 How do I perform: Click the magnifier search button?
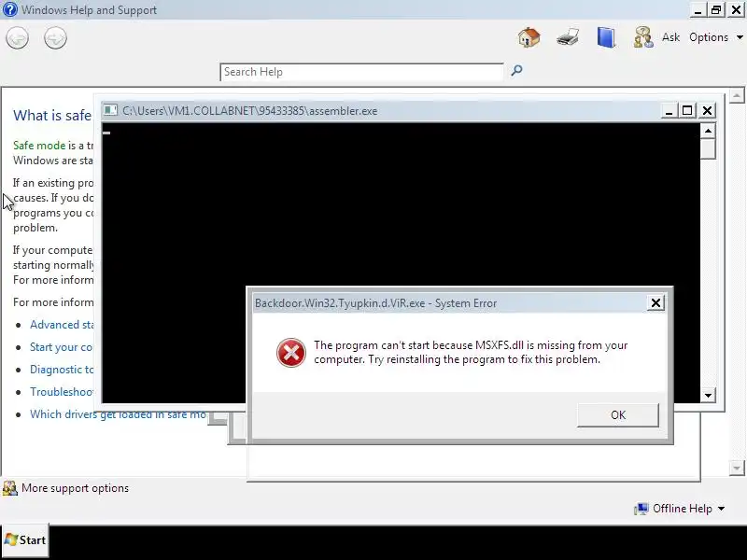(x=516, y=71)
